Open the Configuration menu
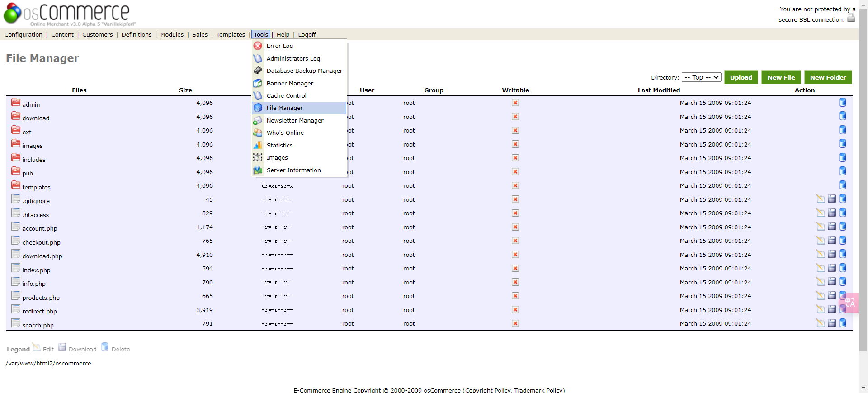868x393 pixels. tap(24, 34)
